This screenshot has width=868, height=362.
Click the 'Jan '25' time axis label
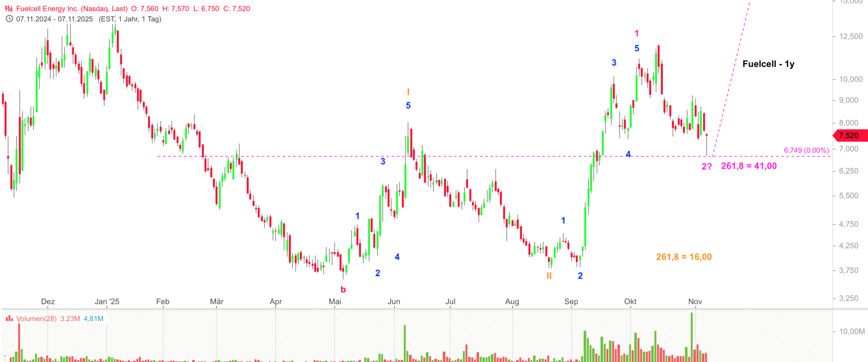tap(107, 302)
